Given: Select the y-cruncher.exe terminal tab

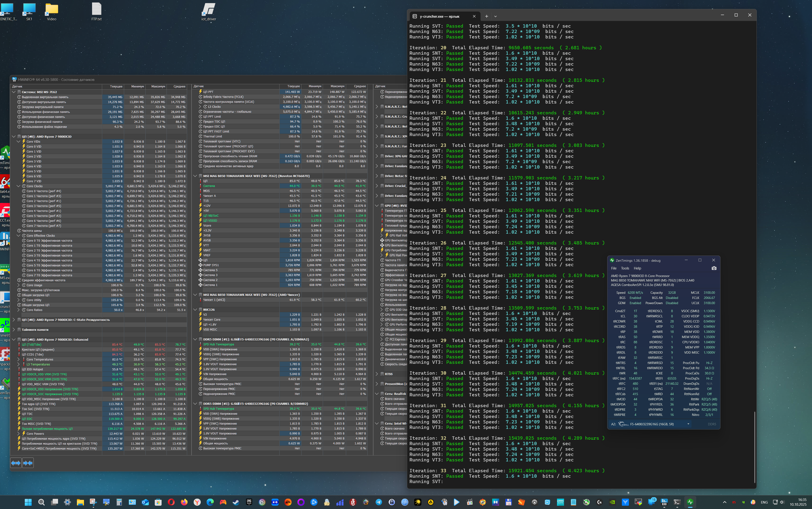Looking at the screenshot, I should click(x=439, y=16).
